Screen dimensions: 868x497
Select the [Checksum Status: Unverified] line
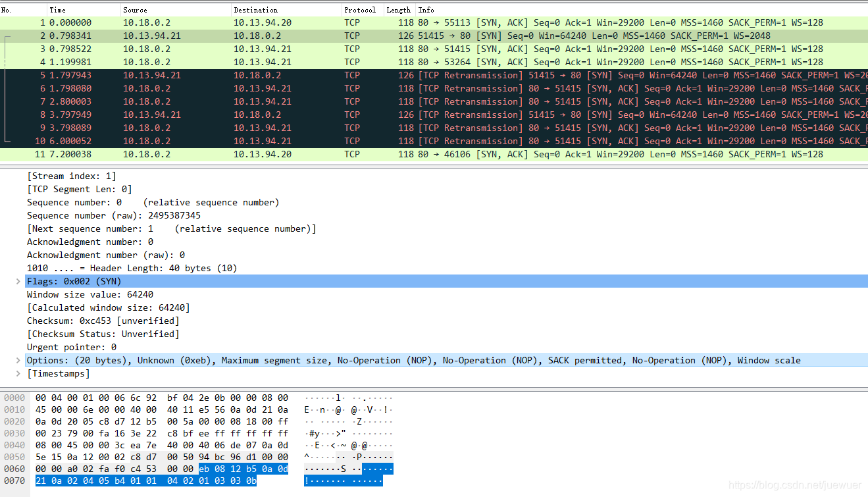[x=103, y=334]
